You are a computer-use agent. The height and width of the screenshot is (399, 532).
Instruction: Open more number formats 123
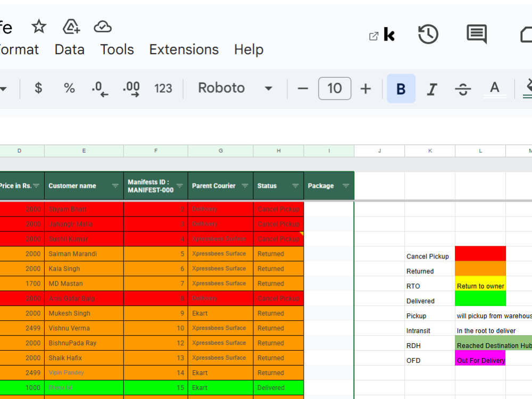(x=163, y=88)
